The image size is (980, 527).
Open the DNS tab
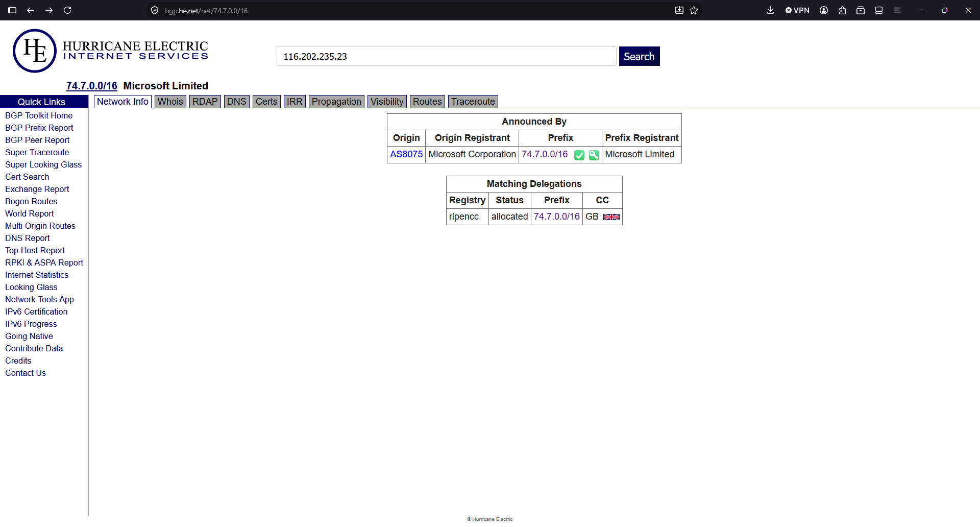tap(237, 102)
